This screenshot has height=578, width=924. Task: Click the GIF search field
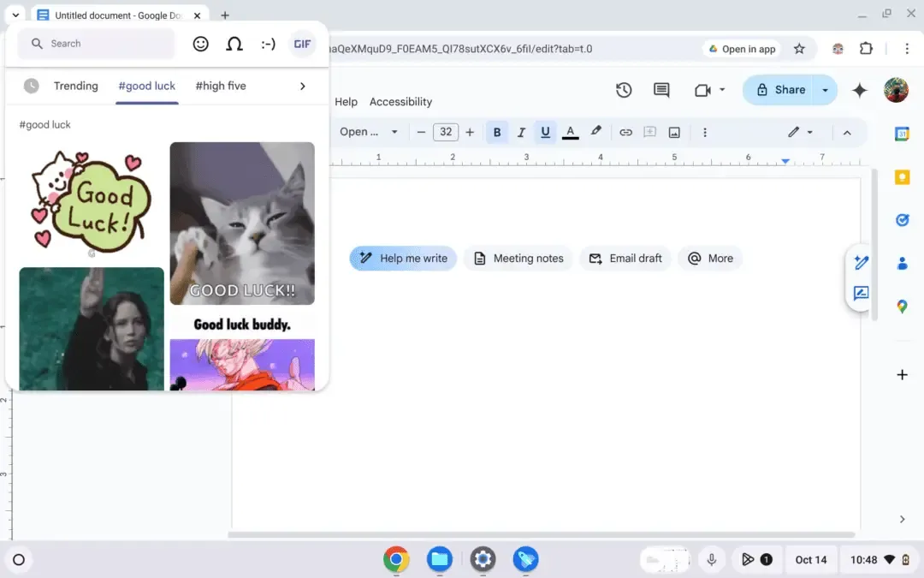point(96,44)
